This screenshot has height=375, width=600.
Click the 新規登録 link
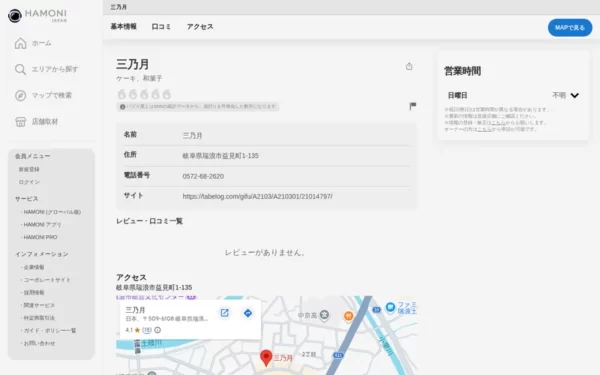pos(29,169)
